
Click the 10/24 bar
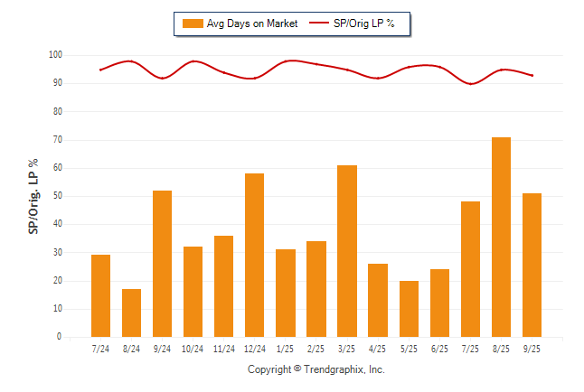pyautogui.click(x=193, y=292)
